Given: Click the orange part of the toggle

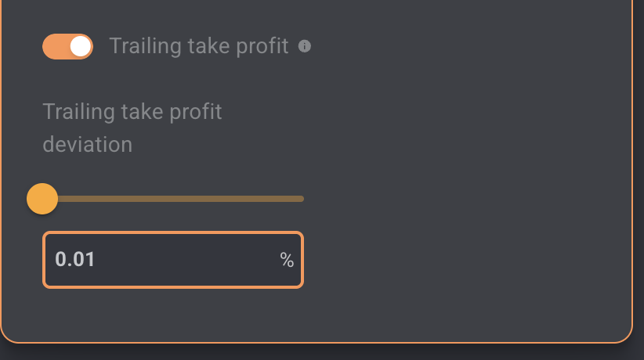Looking at the screenshot, I should pos(56,46).
